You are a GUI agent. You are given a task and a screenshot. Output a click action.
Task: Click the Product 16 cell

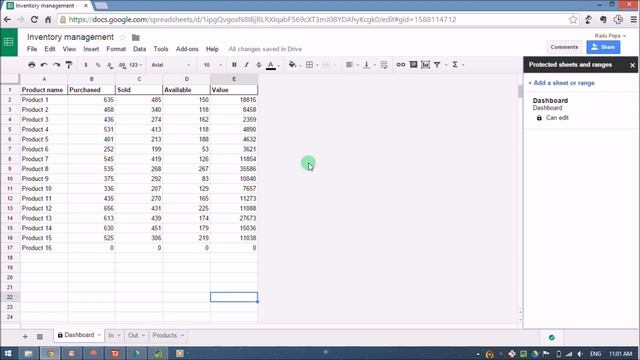point(44,248)
